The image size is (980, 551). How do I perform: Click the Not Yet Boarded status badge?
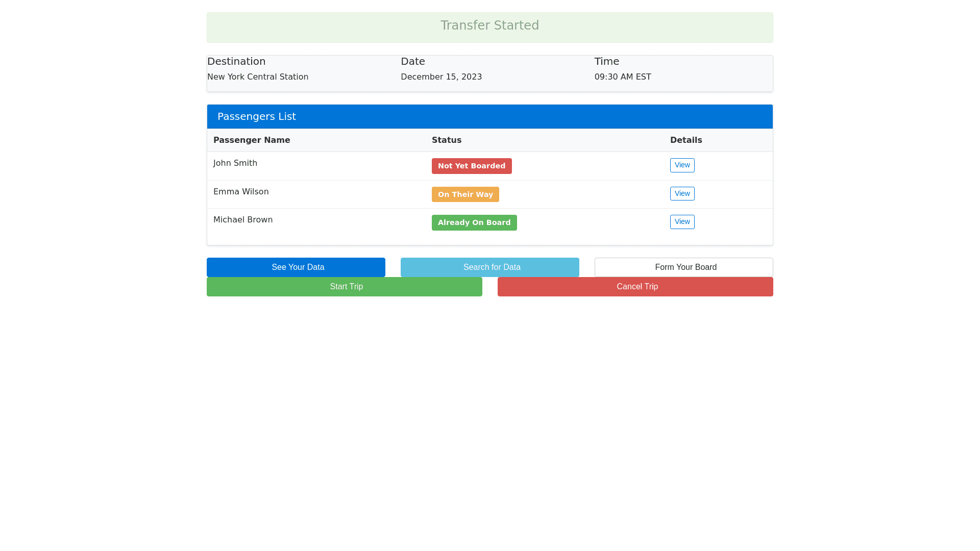pos(472,166)
